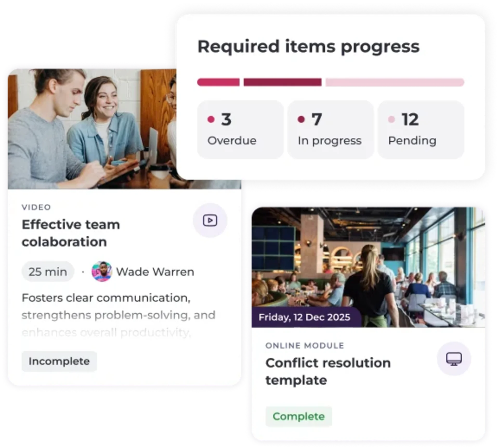Click the Complete status badge
Viewport: 499px width, 448px height.
pos(299,416)
